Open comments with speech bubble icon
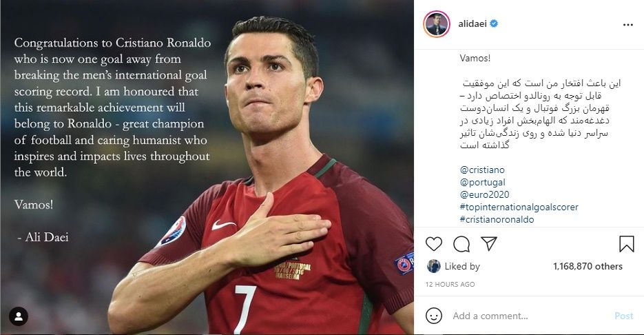644x335 pixels. (461, 244)
